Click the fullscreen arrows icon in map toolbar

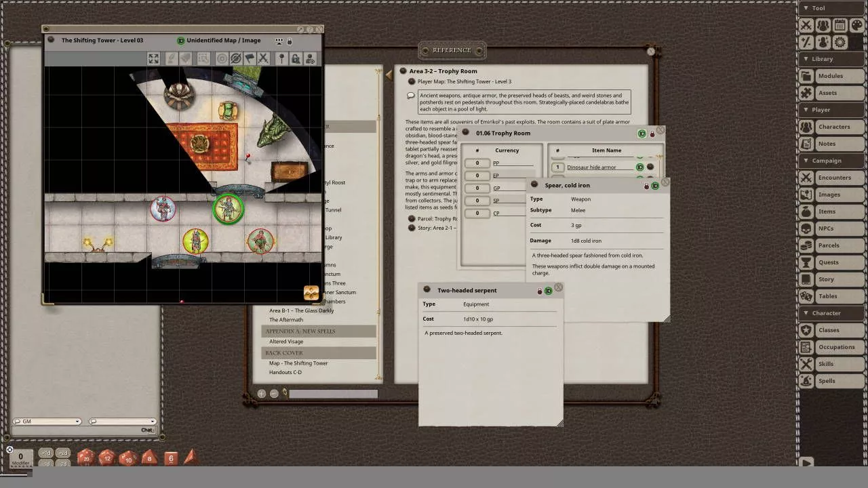click(x=153, y=58)
